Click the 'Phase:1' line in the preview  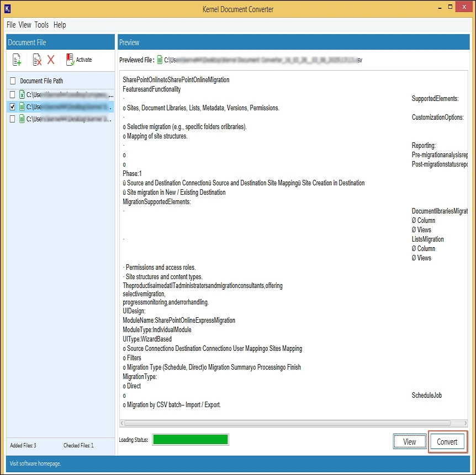coord(132,173)
